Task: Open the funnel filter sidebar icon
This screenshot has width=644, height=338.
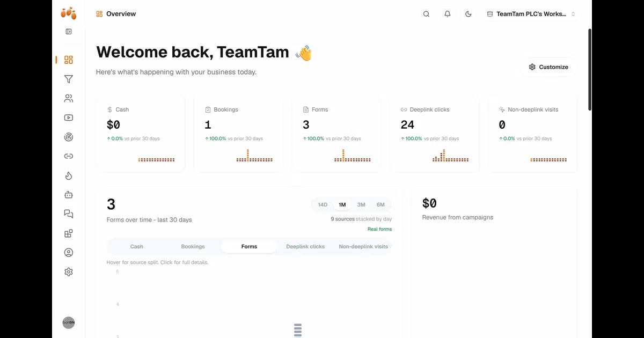Action: tap(69, 79)
